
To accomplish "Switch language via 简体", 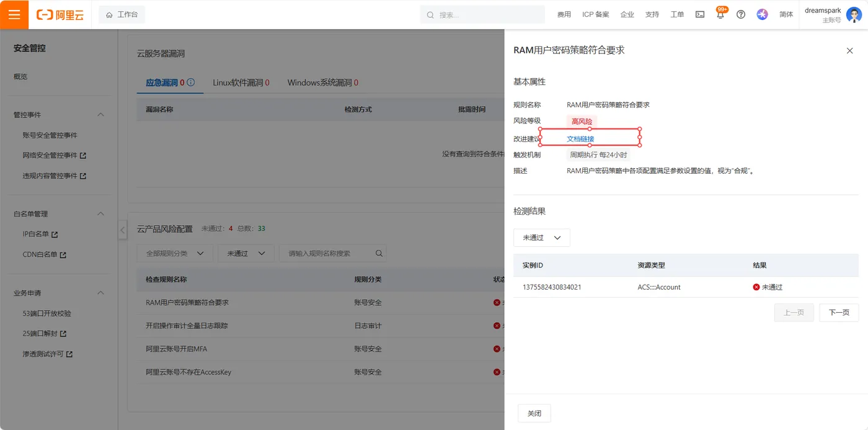I will pyautogui.click(x=786, y=14).
